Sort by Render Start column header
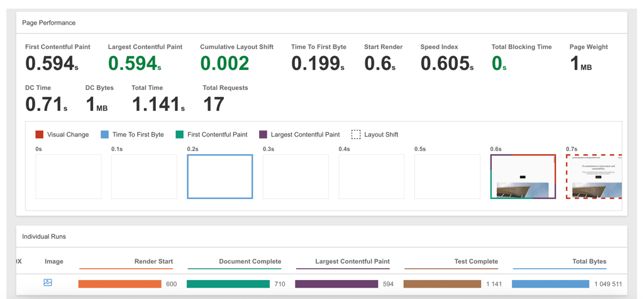 (x=153, y=261)
